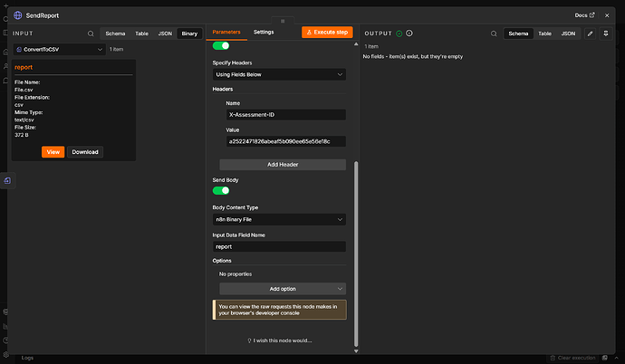Viewport: 625px width, 364px height.
Task: Switch output view to Schema
Action: point(518,34)
